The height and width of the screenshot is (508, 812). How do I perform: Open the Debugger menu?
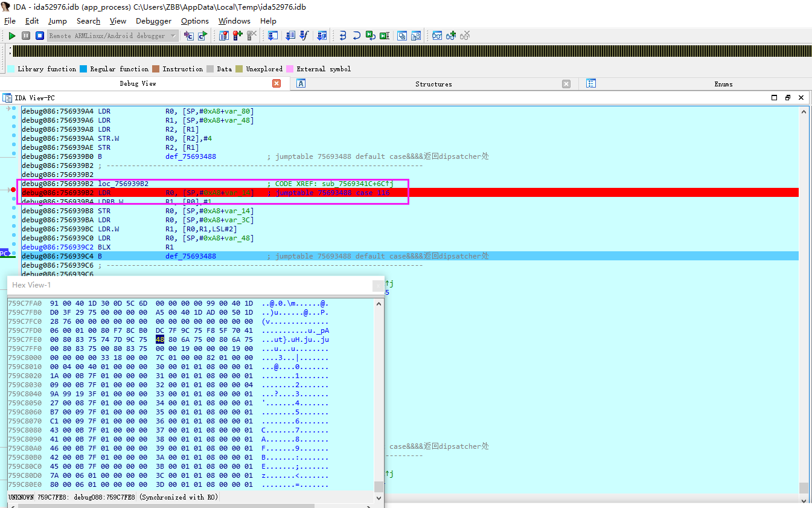(153, 21)
